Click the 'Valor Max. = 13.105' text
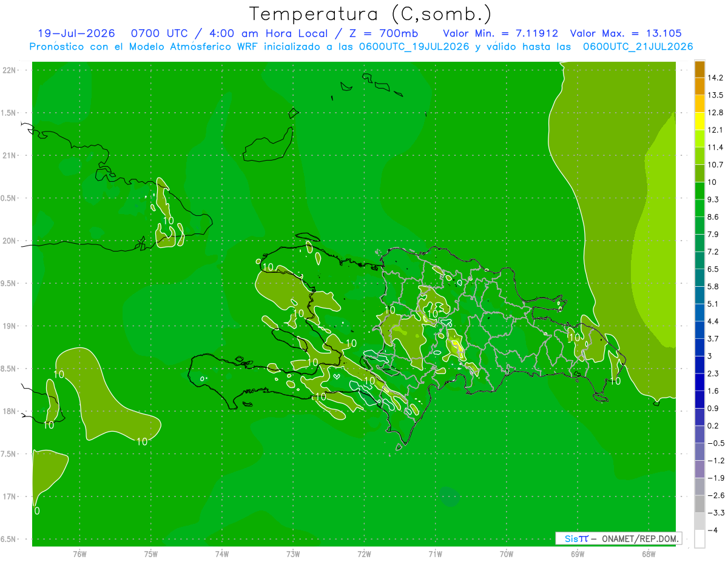The image size is (728, 562). (626, 33)
